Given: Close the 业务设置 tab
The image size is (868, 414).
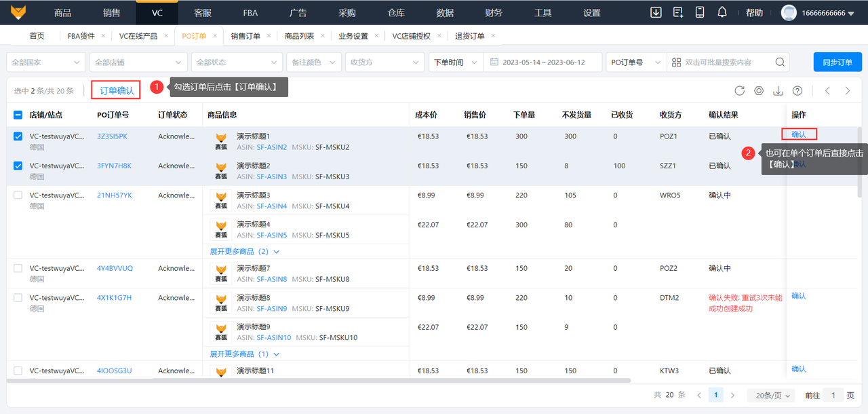Looking at the screenshot, I should click(376, 36).
